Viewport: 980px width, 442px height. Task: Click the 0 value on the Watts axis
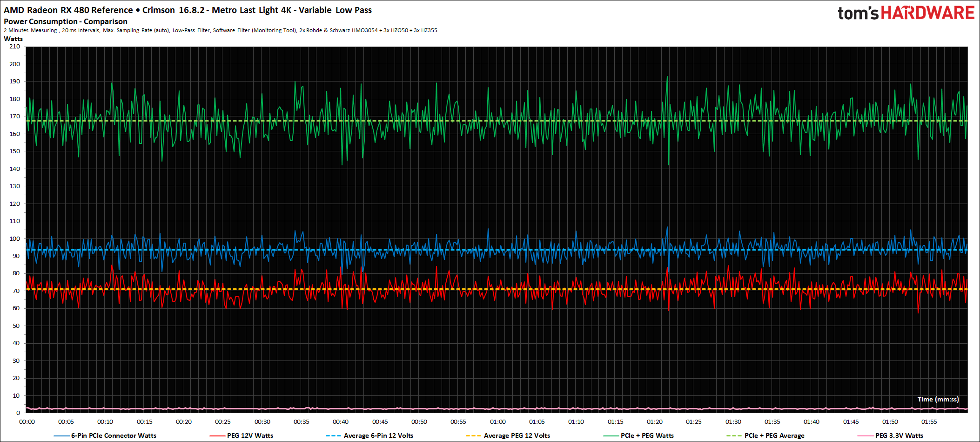18,413
